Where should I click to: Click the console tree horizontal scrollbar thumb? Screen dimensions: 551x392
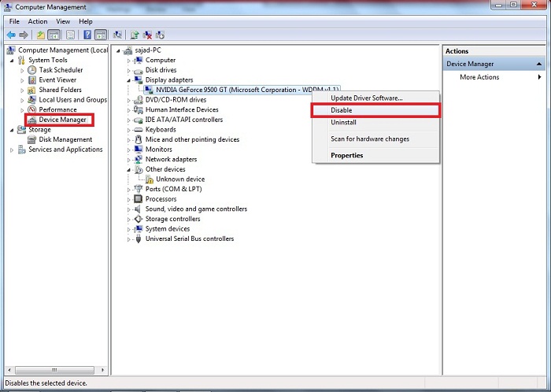pyautogui.click(x=54, y=370)
